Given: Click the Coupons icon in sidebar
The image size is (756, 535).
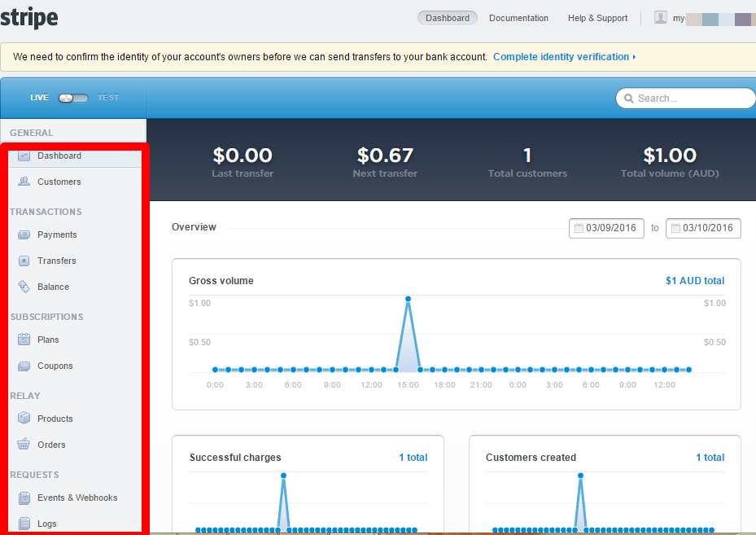Looking at the screenshot, I should tap(24, 366).
